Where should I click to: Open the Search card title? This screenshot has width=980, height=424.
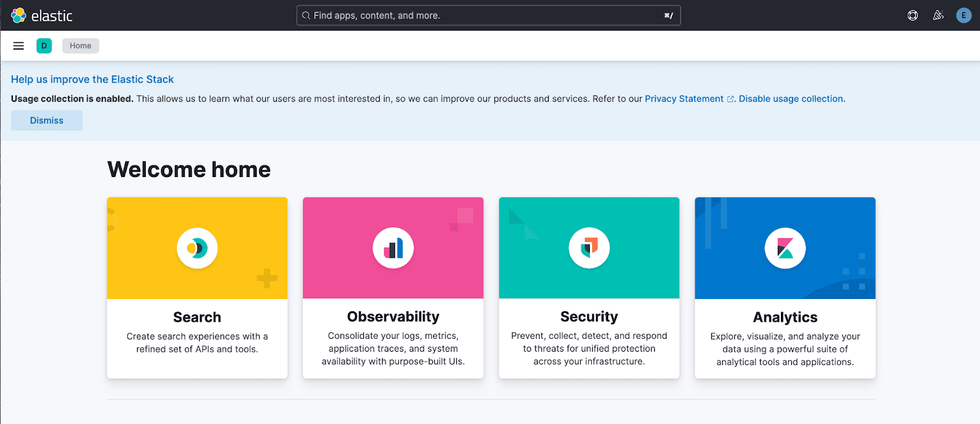(x=197, y=317)
